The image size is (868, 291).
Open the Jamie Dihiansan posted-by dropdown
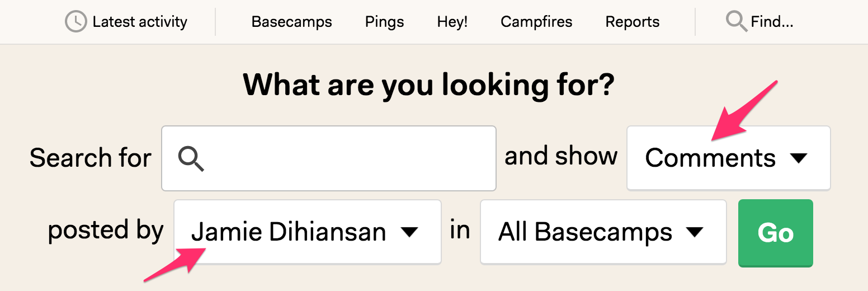coord(307,232)
